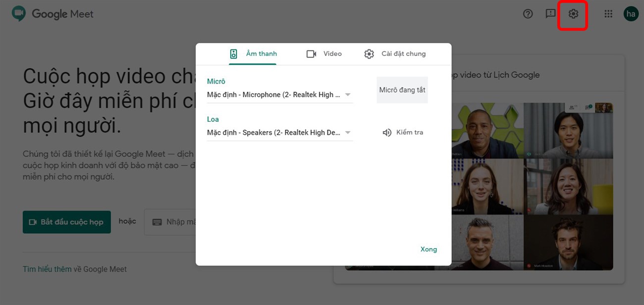Switch to the Âm thanh tab

click(x=254, y=54)
